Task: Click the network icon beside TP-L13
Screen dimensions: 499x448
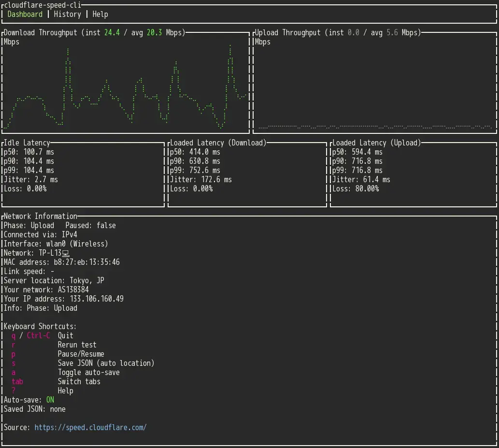Action: click(x=66, y=253)
